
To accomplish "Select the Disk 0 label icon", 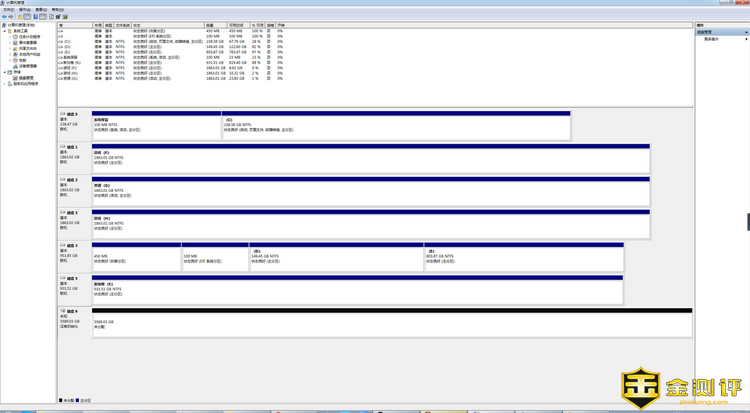I will pos(62,114).
